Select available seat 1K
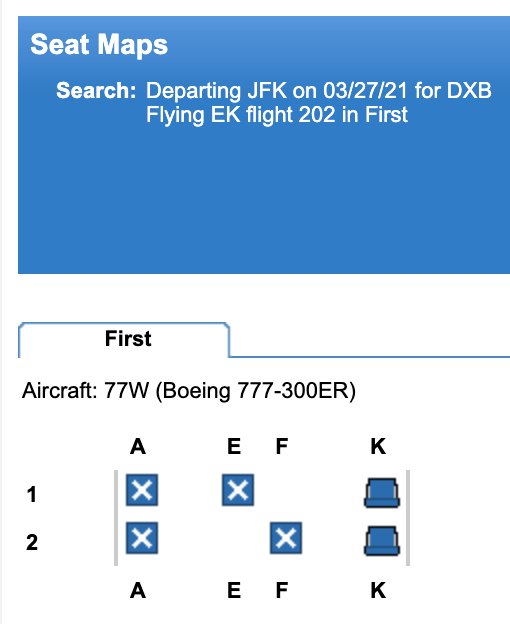 click(x=382, y=493)
